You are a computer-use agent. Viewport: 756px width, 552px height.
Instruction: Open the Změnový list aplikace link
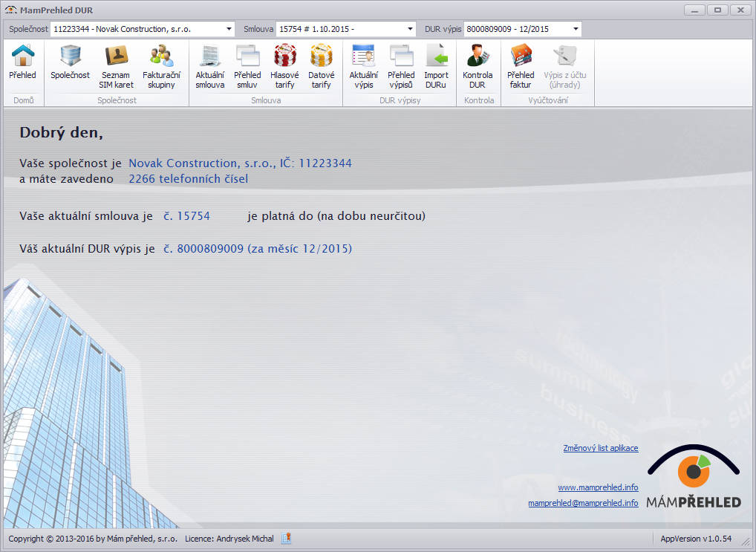coord(601,448)
